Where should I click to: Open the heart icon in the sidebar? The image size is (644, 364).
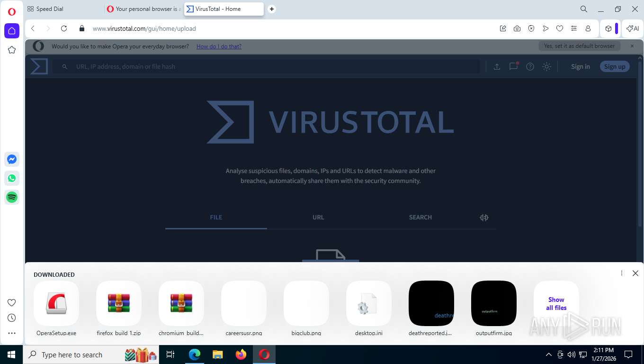(12, 303)
